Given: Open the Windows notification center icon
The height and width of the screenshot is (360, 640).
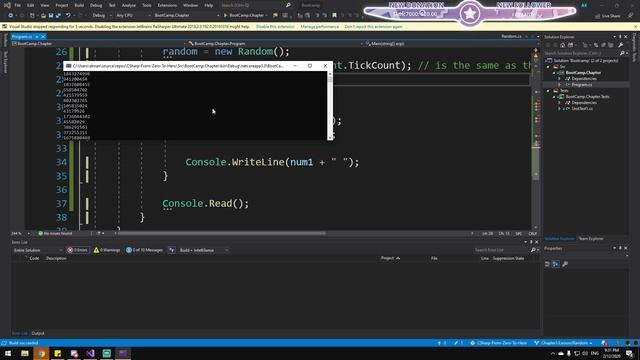Looking at the screenshot, I should tap(629, 353).
